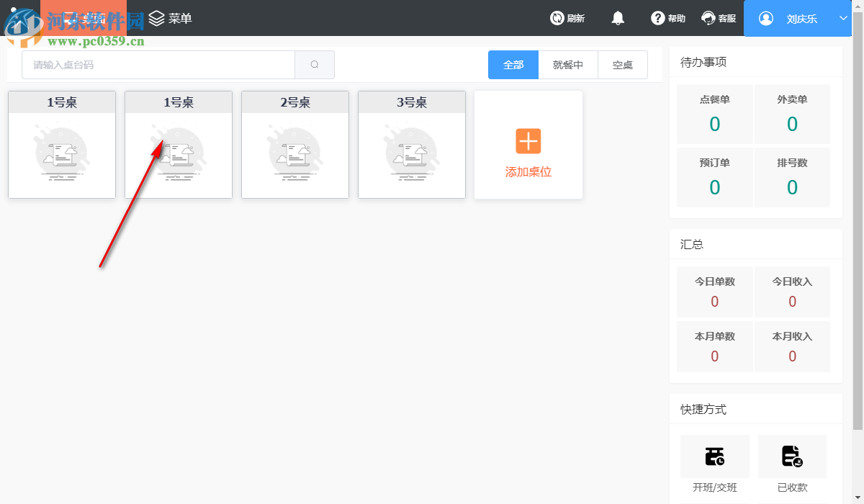The height and width of the screenshot is (504, 864).
Task: Click the search magnifier icon
Action: (315, 64)
